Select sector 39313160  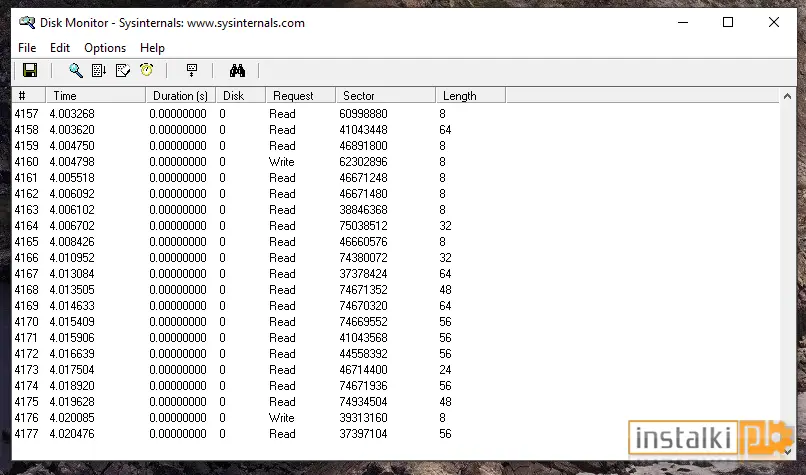[x=363, y=417]
